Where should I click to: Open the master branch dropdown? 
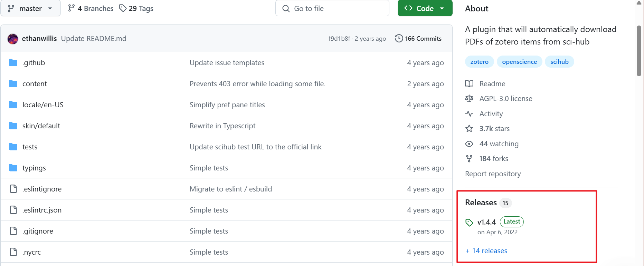tap(30, 8)
